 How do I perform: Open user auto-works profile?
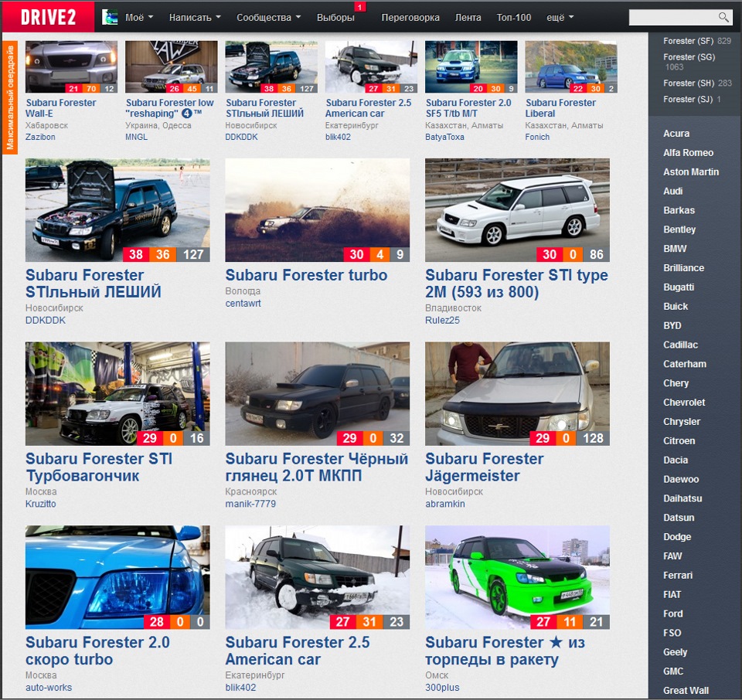click(49, 687)
